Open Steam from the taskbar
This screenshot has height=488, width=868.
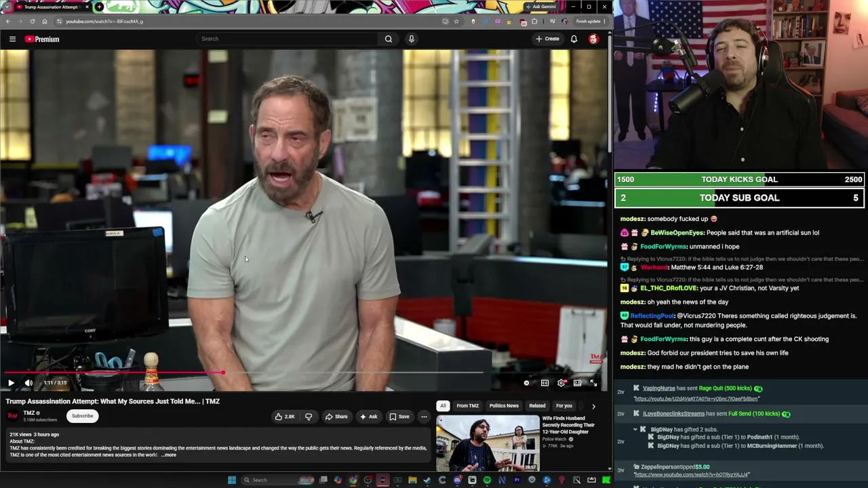pyautogui.click(x=427, y=480)
